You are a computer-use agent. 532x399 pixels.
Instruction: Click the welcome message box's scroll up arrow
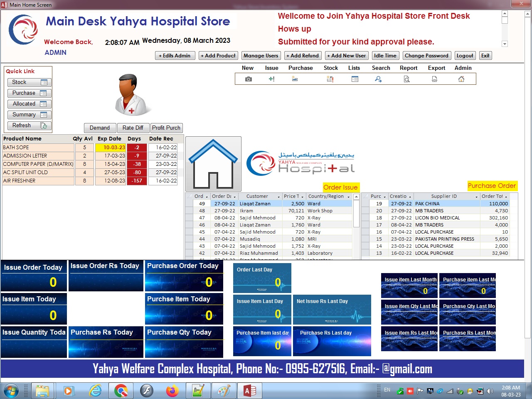(x=505, y=14)
